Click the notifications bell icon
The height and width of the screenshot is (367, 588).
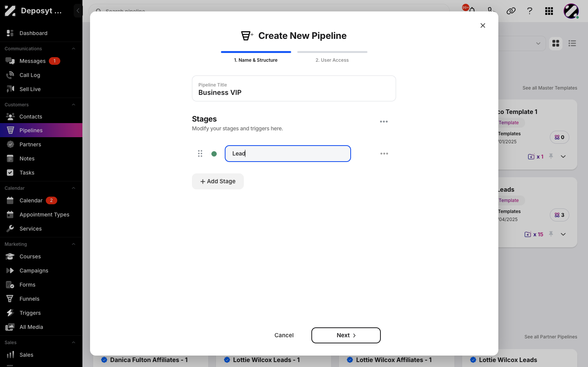(472, 11)
